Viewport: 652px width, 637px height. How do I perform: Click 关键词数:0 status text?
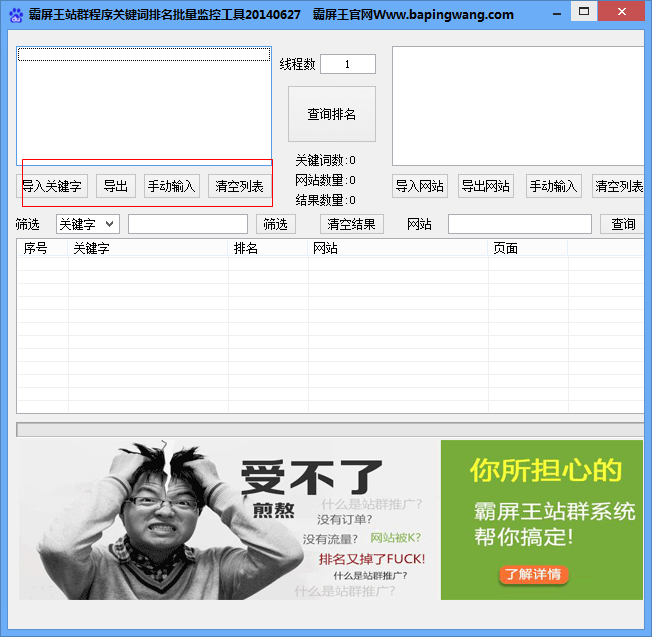(326, 160)
